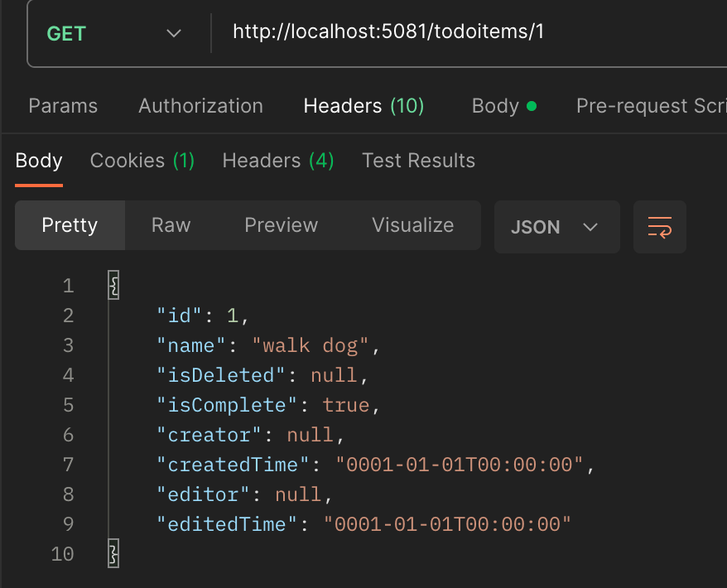This screenshot has width=727, height=588.
Task: Click the closing brace on line 10
Action: (113, 553)
